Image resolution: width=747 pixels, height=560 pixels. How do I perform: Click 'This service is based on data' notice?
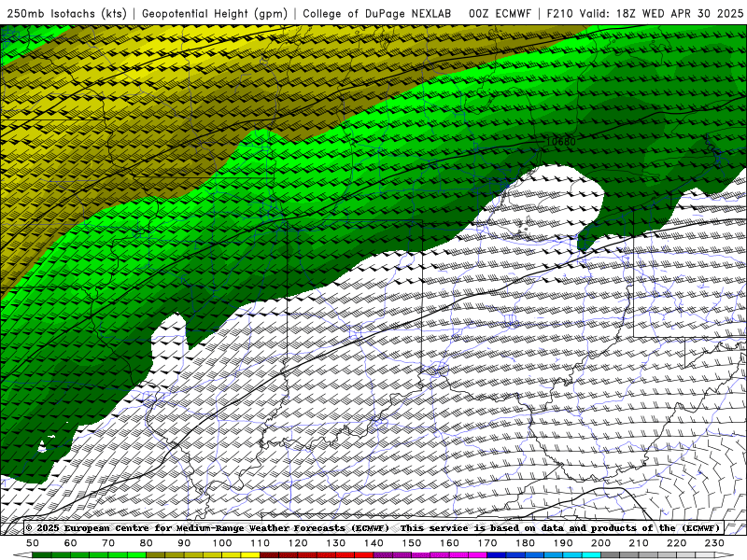(483, 527)
